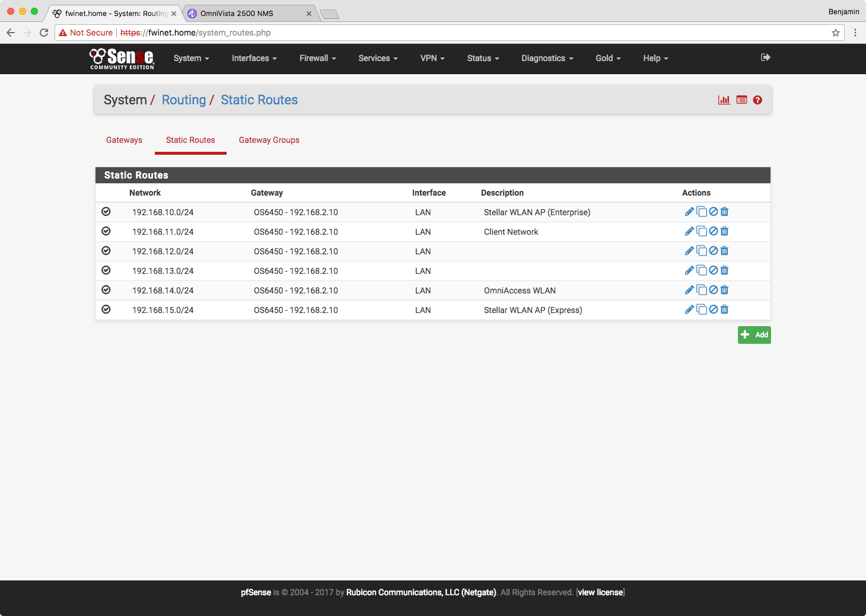This screenshot has width=866, height=616.
Task: Click the green Add button
Action: 754,335
